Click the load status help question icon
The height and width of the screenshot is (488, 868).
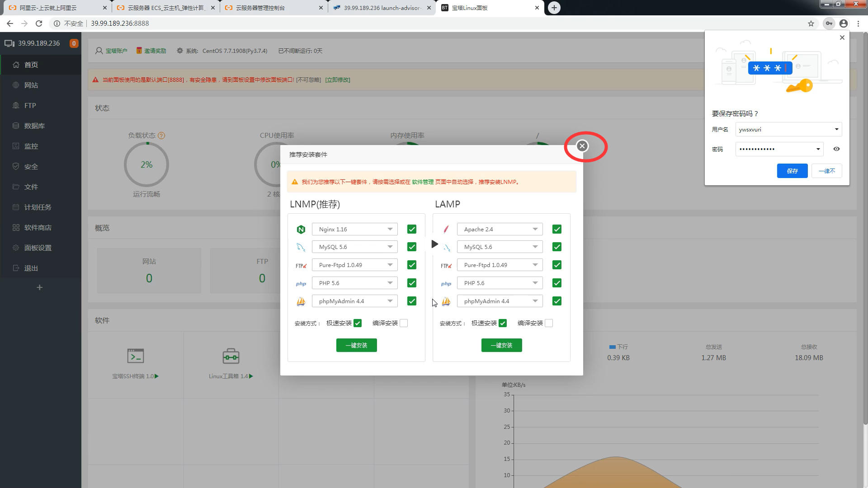(161, 136)
